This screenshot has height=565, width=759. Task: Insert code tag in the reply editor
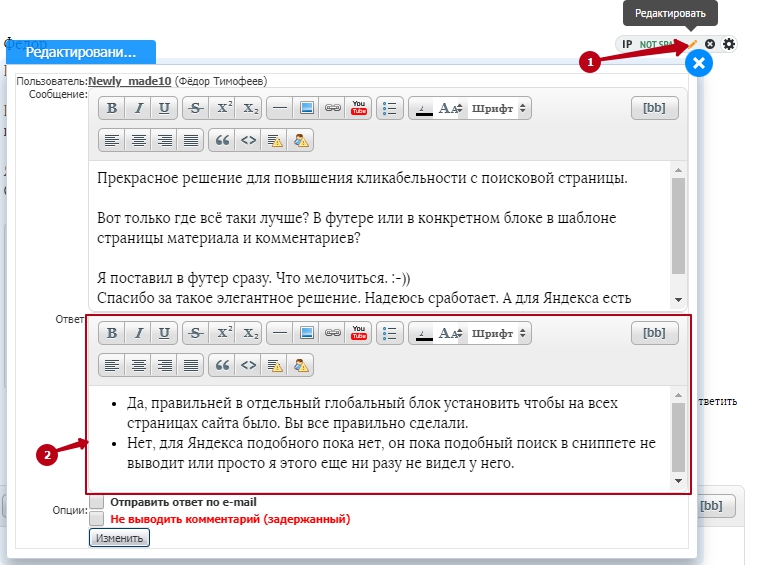click(249, 364)
